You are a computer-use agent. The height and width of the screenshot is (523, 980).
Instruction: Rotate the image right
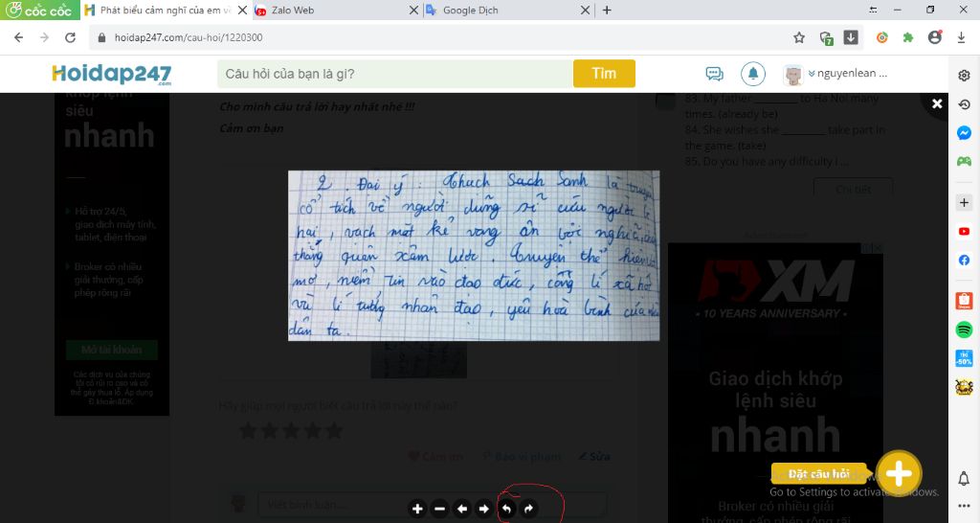(528, 509)
